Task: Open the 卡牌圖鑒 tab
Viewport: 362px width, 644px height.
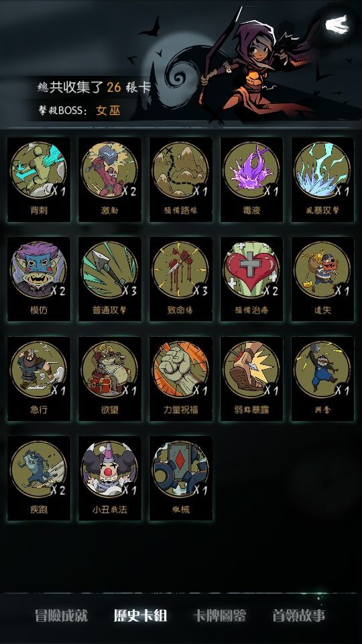Action: click(220, 616)
